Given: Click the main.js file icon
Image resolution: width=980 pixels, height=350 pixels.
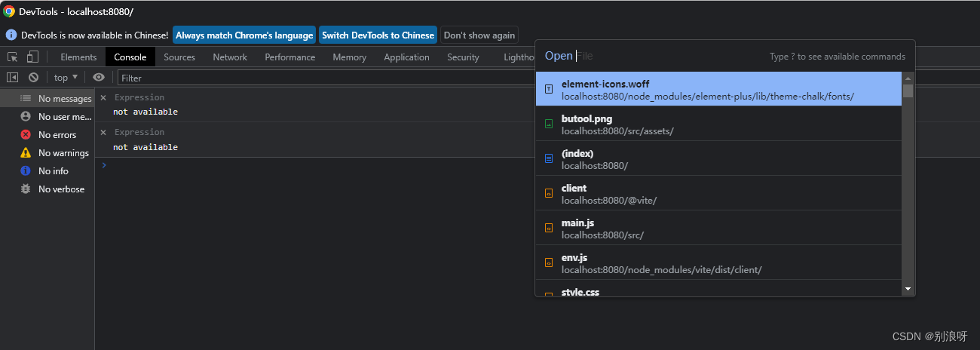Looking at the screenshot, I should pyautogui.click(x=549, y=228).
